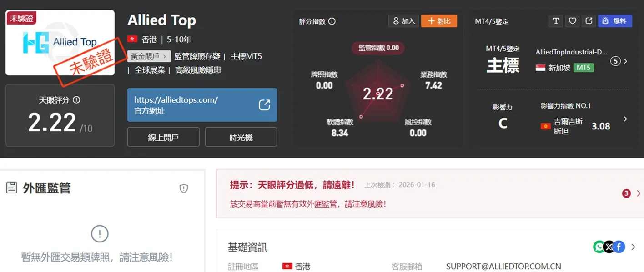
Task: Expand the low score warning banner chevron
Action: click(x=638, y=193)
